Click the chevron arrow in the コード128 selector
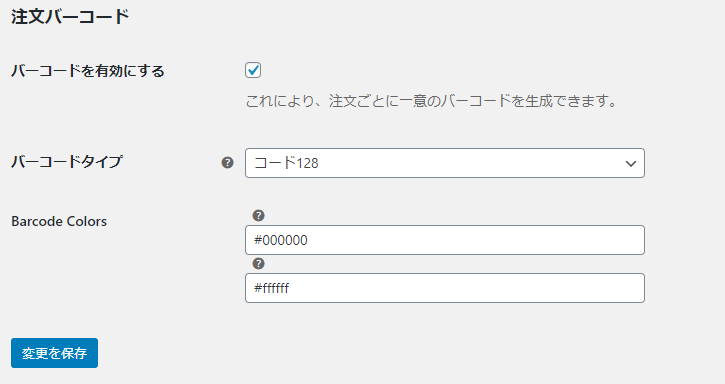725x384 pixels. click(631, 163)
